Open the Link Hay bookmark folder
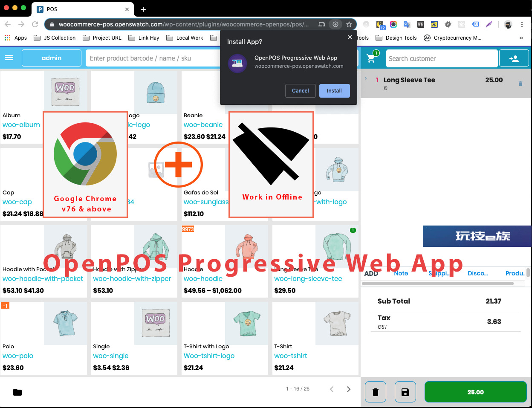This screenshot has height=408, width=532. pyautogui.click(x=144, y=38)
